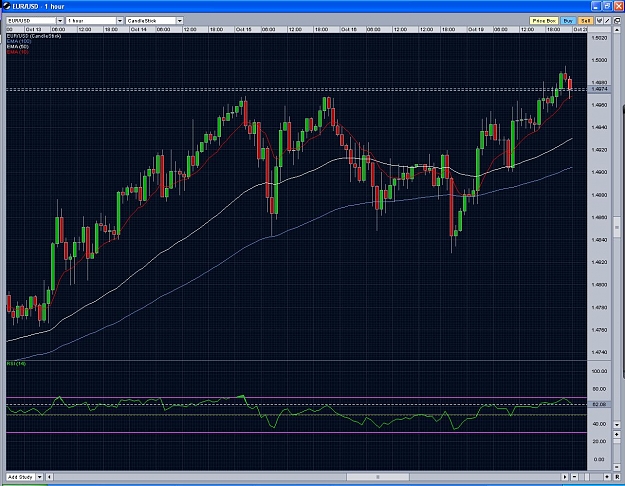The height and width of the screenshot is (486, 625).
Task: Click the EMA (100) legend label
Action: tap(19, 41)
